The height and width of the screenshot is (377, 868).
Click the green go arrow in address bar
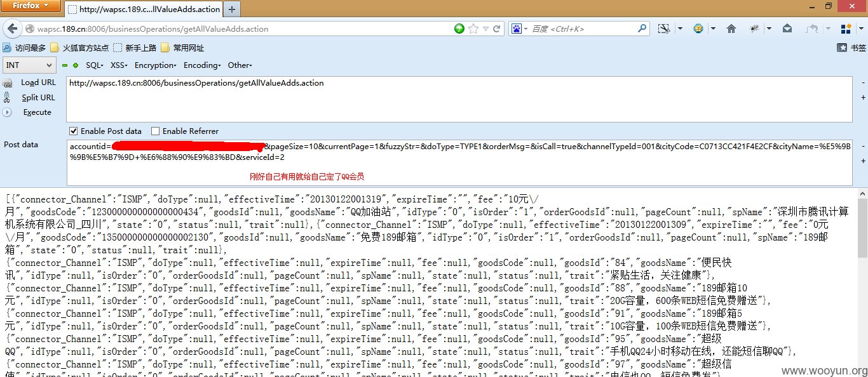[459, 29]
